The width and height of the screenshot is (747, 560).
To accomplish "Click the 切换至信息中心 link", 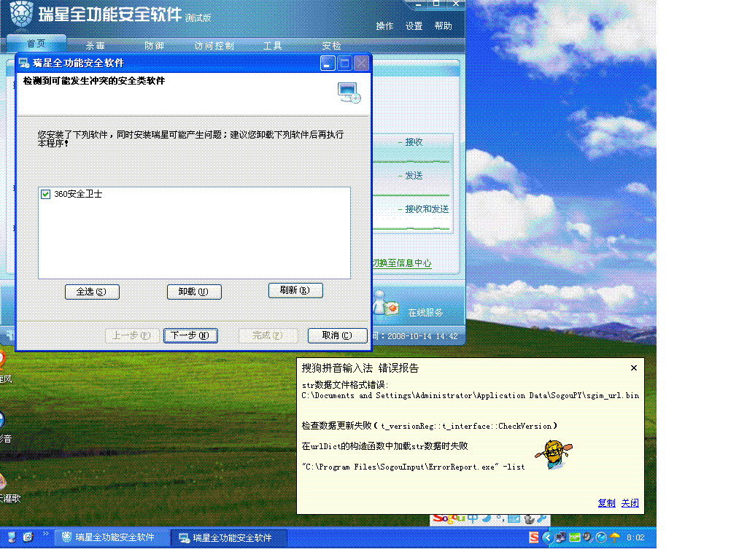I will click(402, 263).
